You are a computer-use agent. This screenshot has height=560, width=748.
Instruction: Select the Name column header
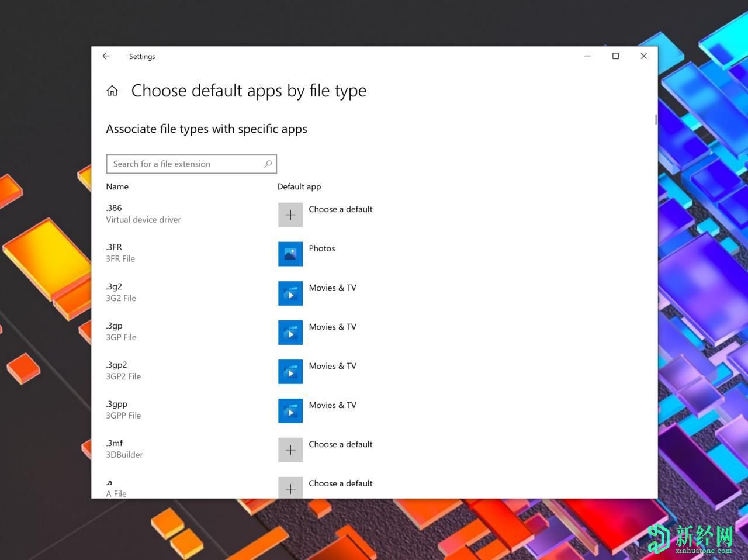coord(117,186)
